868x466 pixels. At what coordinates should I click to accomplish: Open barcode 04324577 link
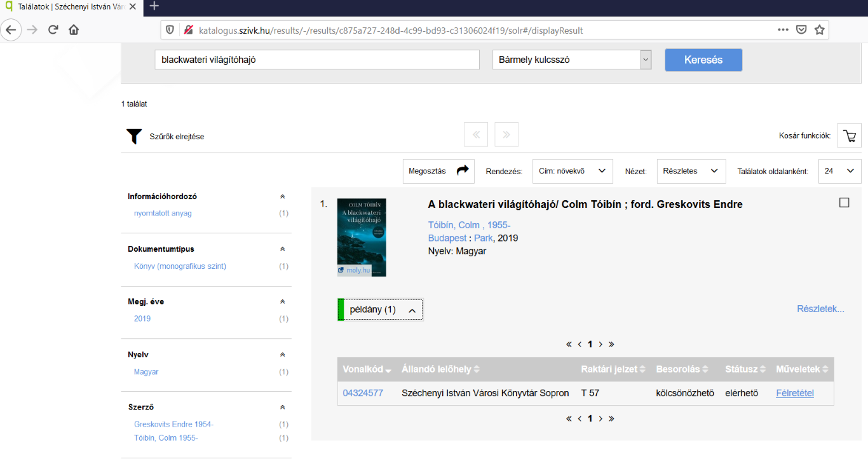click(x=363, y=393)
